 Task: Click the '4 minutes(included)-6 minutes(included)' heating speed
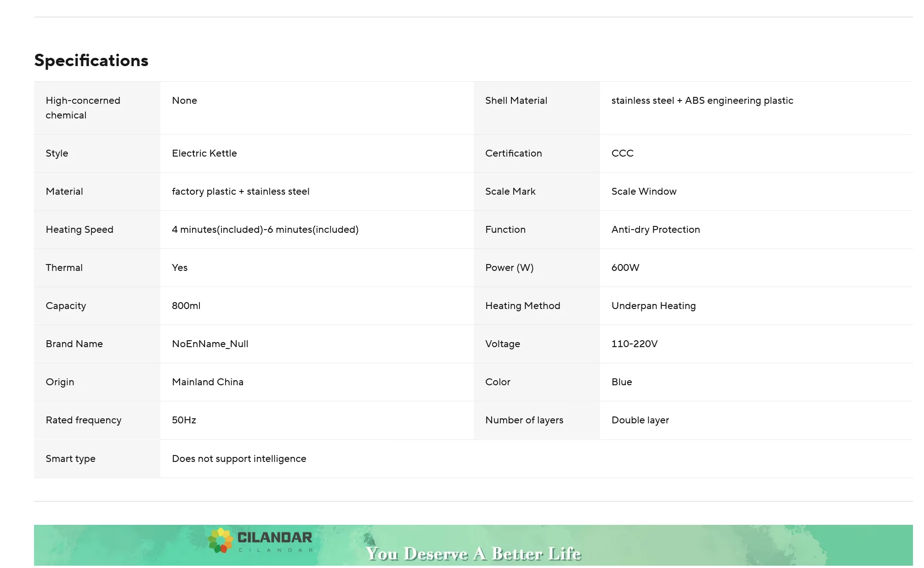[x=265, y=230]
